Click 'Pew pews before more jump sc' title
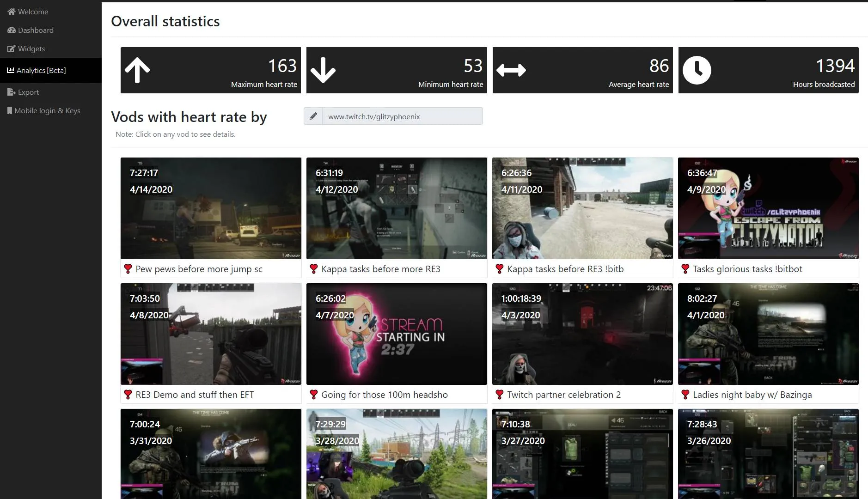 pyautogui.click(x=199, y=269)
